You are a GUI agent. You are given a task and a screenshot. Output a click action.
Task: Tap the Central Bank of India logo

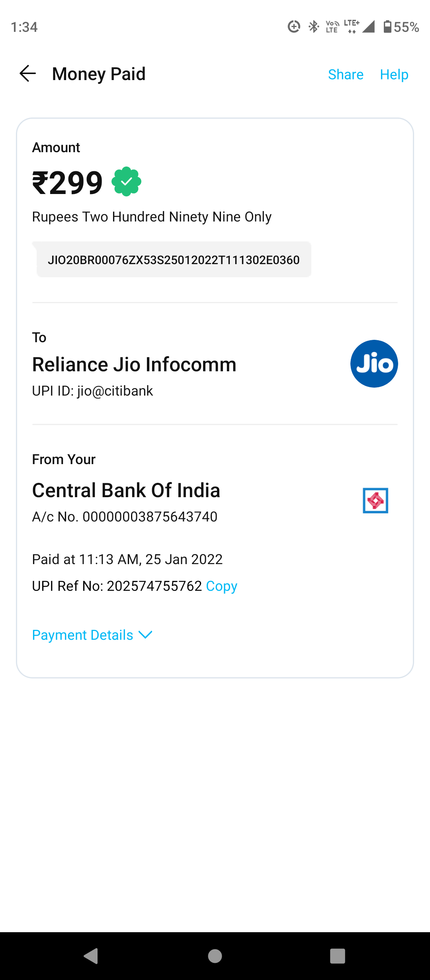pyautogui.click(x=375, y=501)
